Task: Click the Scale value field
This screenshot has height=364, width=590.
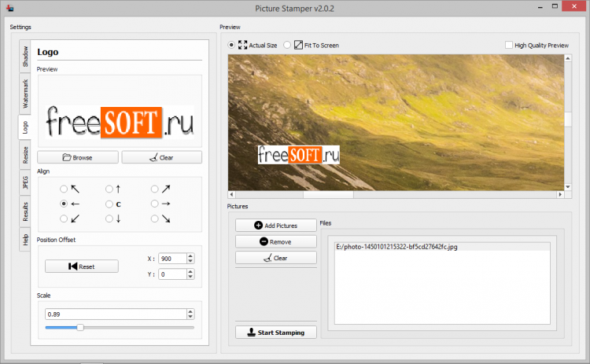Action: click(x=116, y=314)
